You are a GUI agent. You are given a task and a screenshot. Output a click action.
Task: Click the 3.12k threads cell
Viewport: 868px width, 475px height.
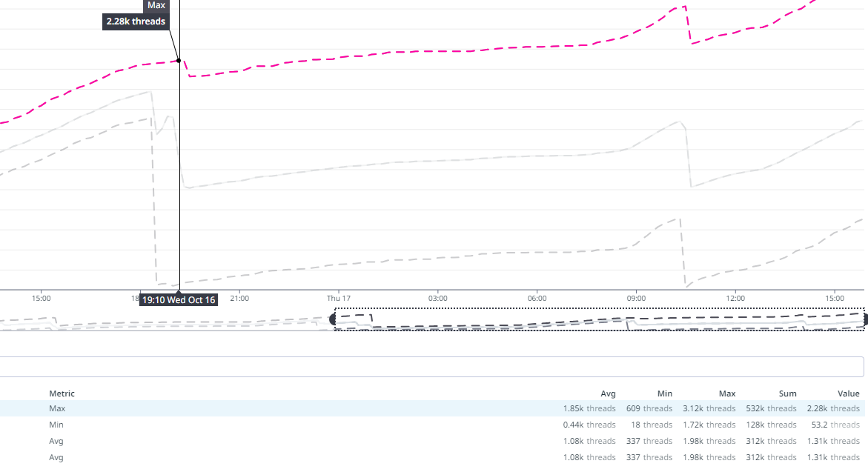tap(709, 408)
